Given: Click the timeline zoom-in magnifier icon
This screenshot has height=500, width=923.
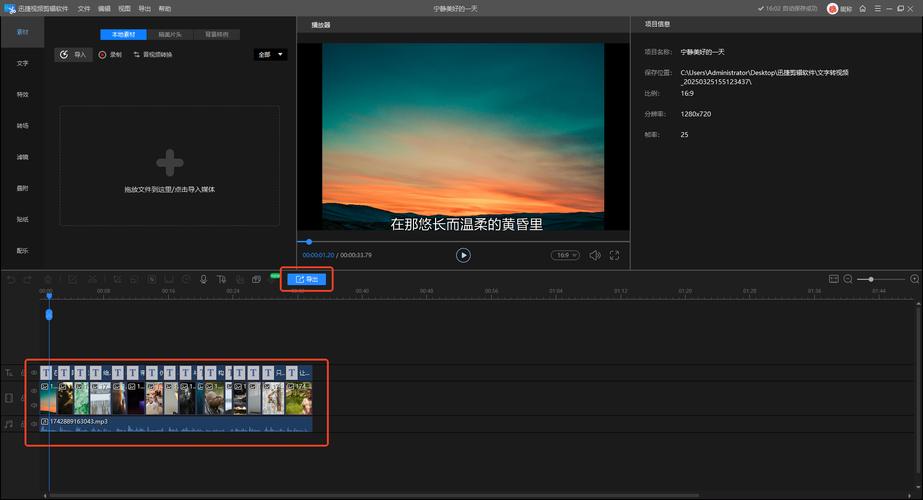Looking at the screenshot, I should (x=914, y=279).
